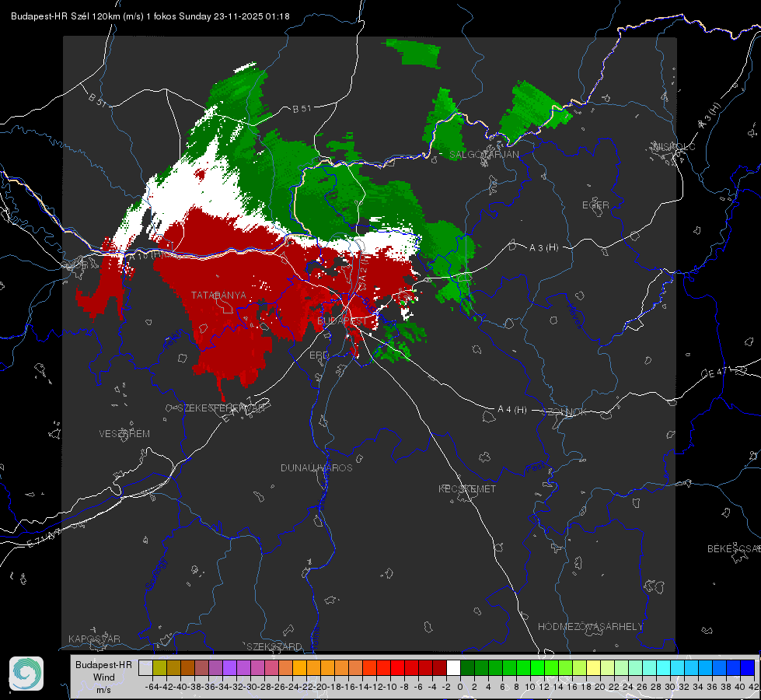Select dark green swatch between 0 and 2
The width and height of the screenshot is (761, 700).
point(467,667)
